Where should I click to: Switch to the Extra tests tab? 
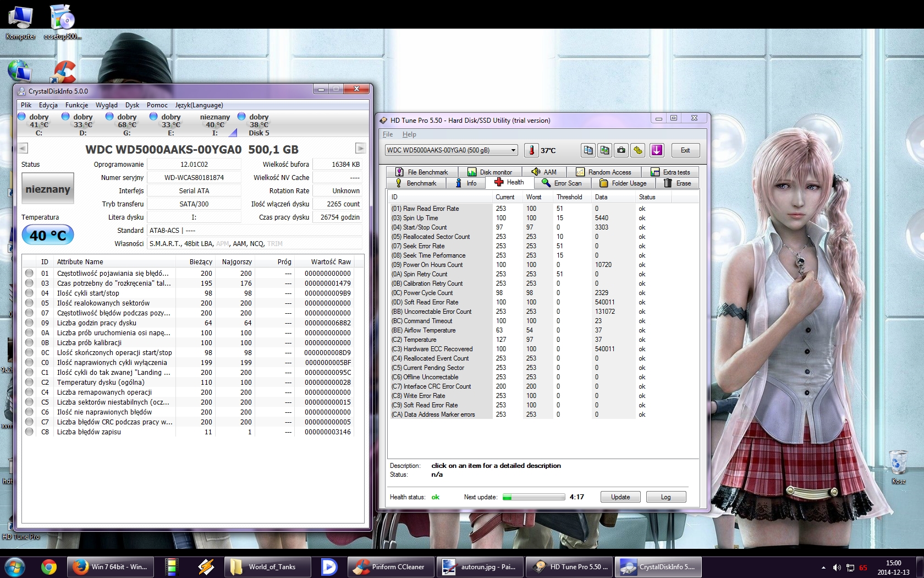[x=670, y=172]
